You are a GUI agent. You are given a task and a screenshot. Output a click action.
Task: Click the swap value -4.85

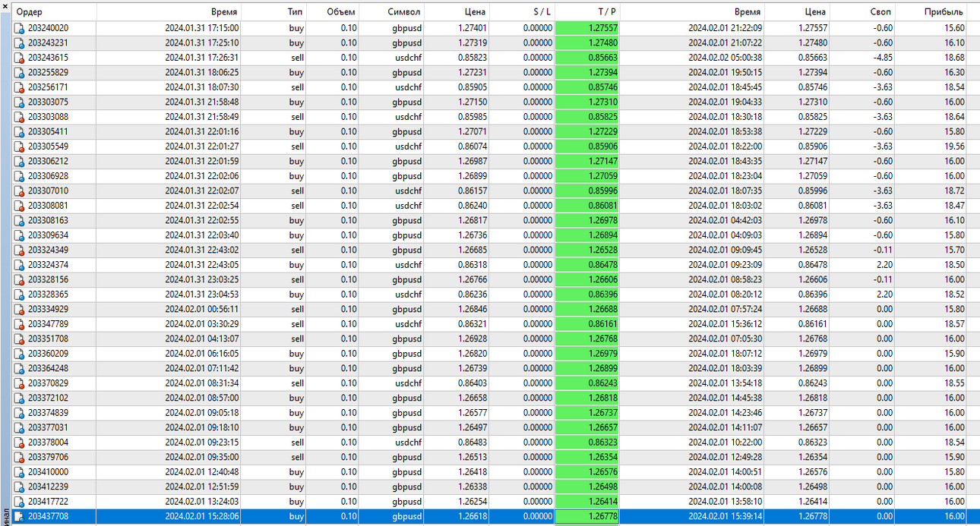[x=883, y=58]
